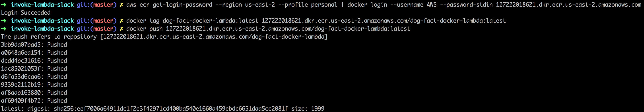Click the layer ID 3bb9da07bad5

[21, 45]
